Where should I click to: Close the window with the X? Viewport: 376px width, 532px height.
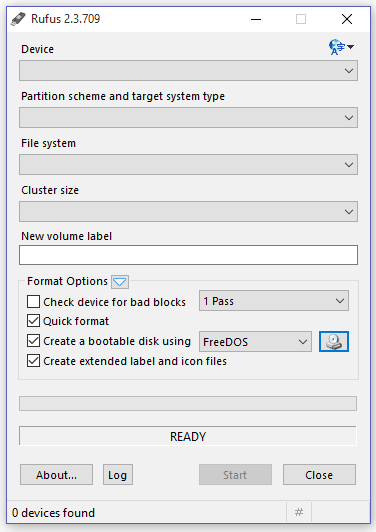pos(347,19)
